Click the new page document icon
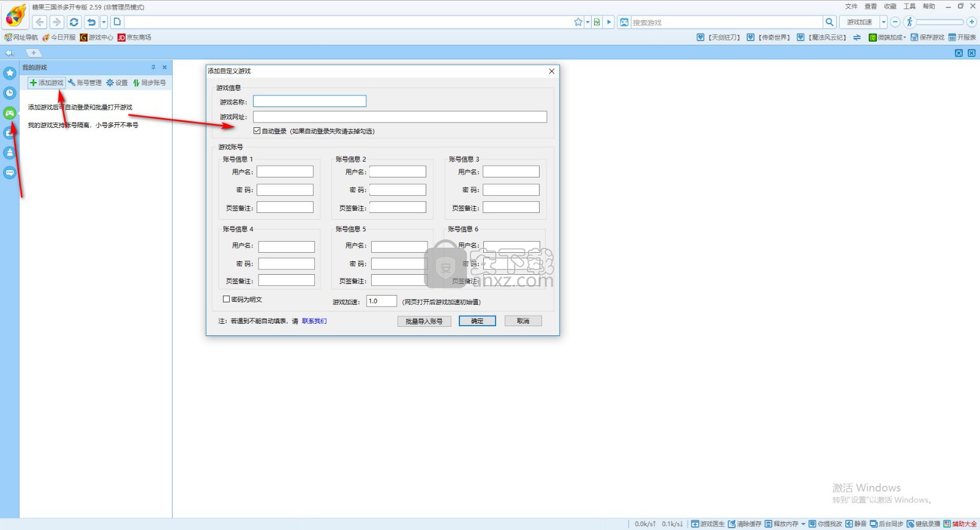Image resolution: width=980 pixels, height=530 pixels. (117, 22)
